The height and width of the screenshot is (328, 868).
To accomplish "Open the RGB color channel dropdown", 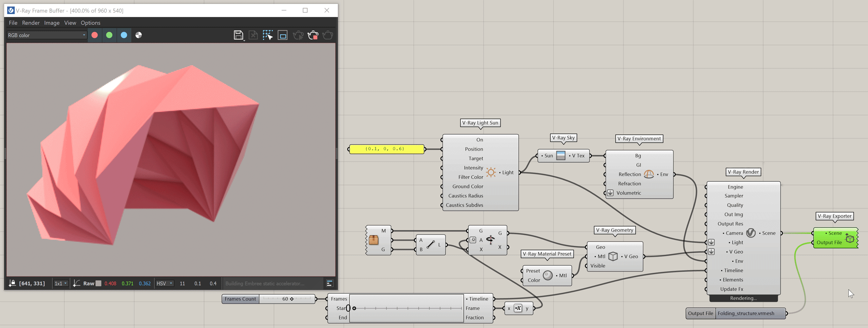I will pos(47,35).
